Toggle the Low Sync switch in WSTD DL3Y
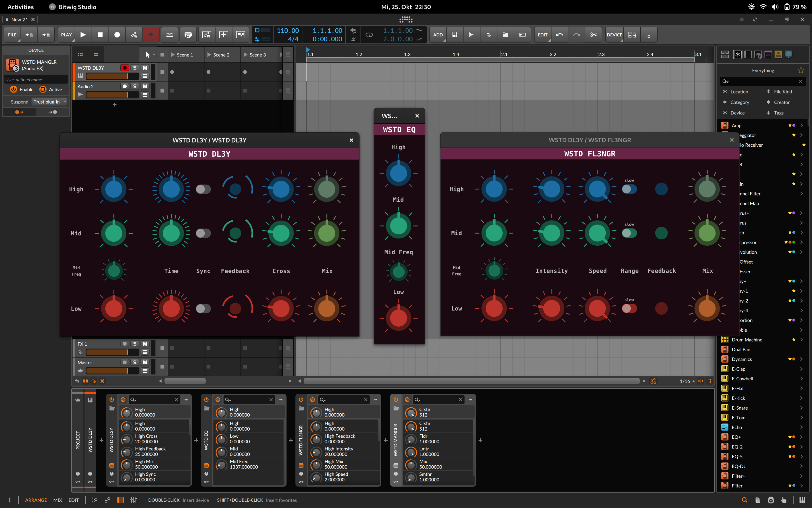 pos(203,308)
